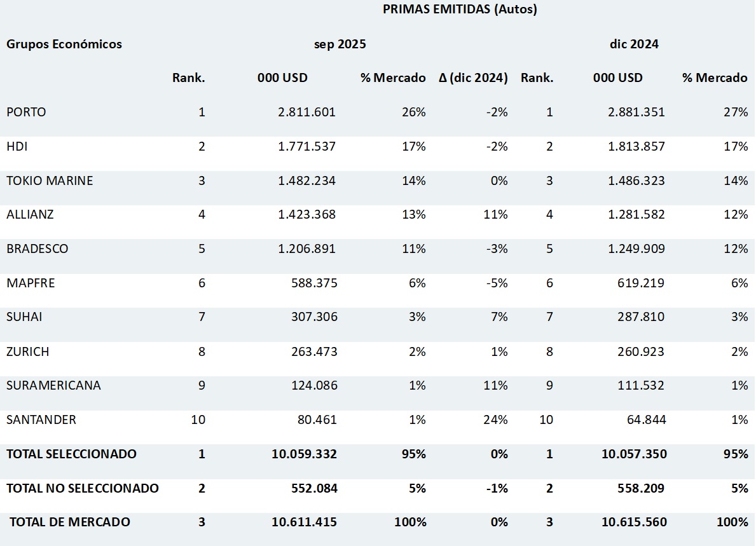Viewport: 756px width, 546px height.
Task: Select the TOTAL NO SELECCIONADO label
Action: pos(83,488)
